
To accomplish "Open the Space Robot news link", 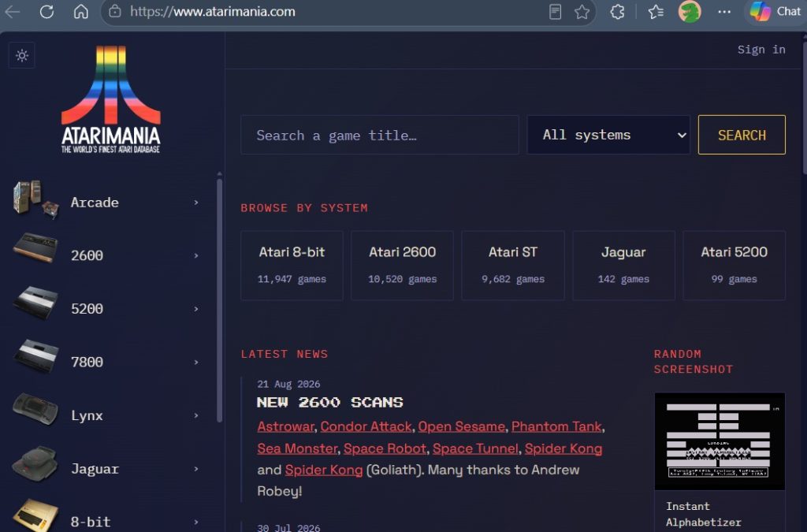I will [385, 448].
